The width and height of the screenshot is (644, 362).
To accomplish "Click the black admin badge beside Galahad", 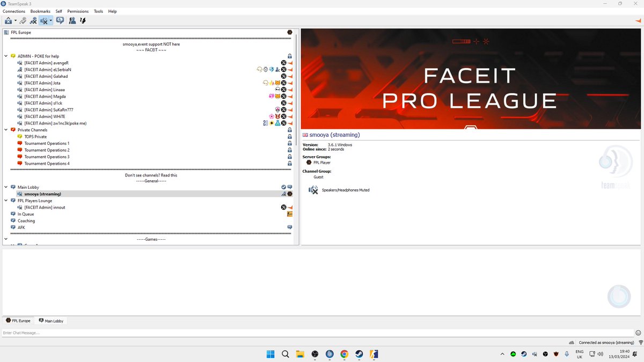I will [284, 76].
